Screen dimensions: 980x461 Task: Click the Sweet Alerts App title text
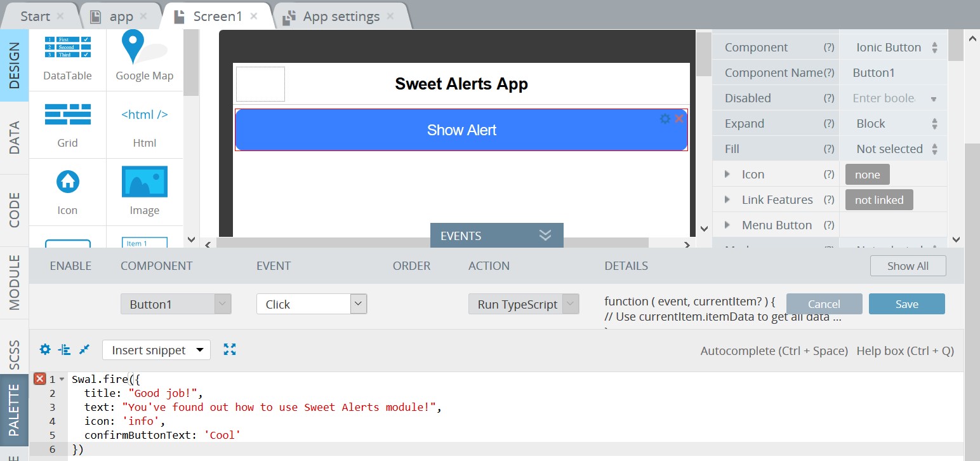point(461,84)
